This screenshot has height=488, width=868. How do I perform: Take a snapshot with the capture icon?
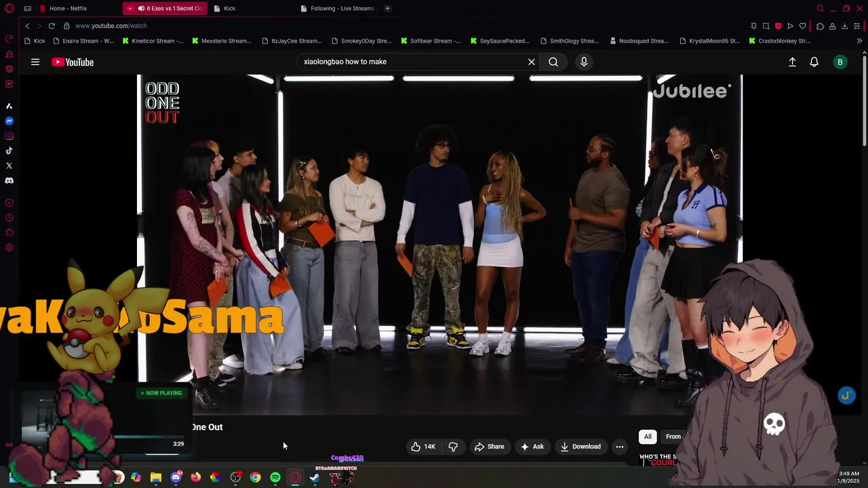coord(766,26)
